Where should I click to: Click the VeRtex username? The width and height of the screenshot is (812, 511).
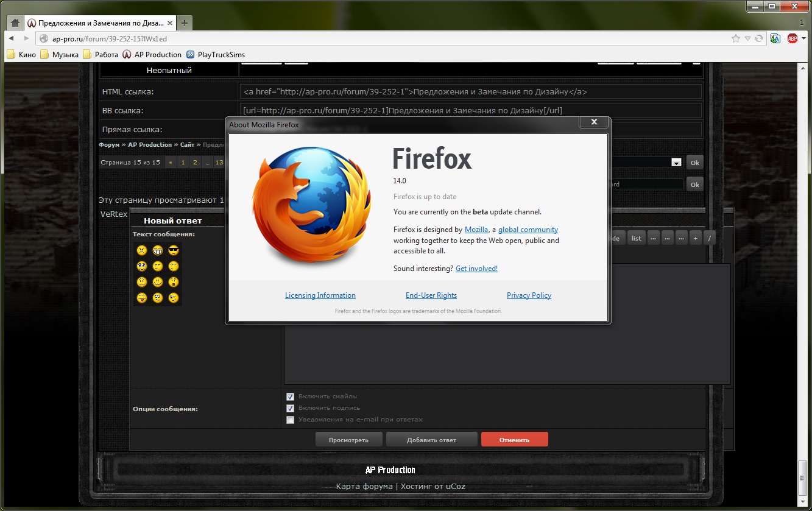point(114,214)
